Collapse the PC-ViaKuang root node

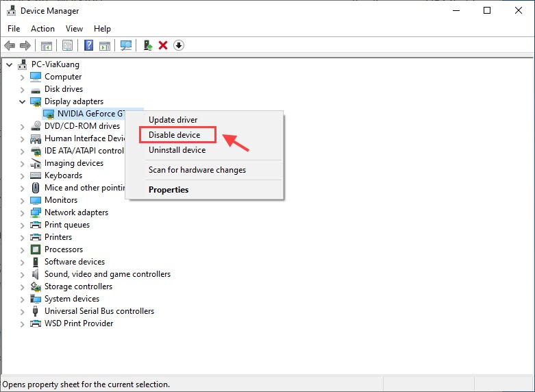pos(10,64)
